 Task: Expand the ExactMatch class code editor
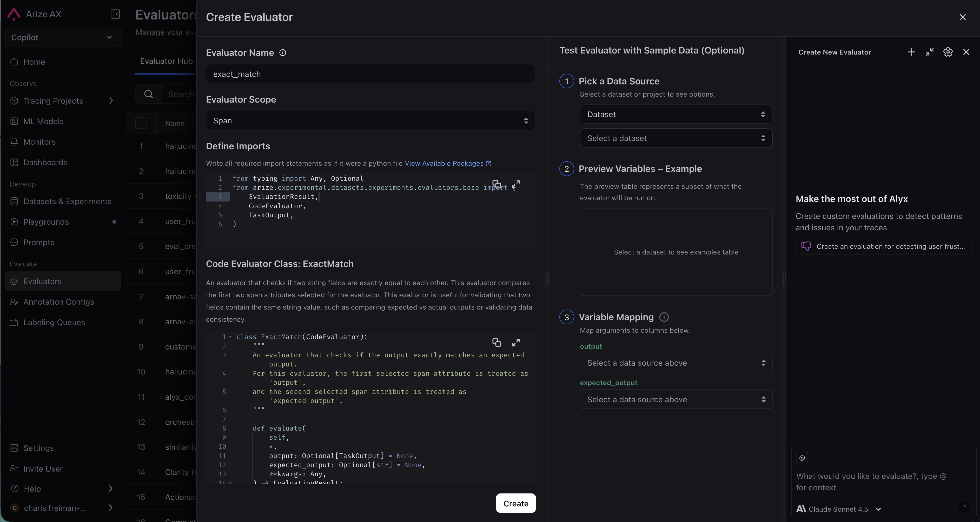516,343
